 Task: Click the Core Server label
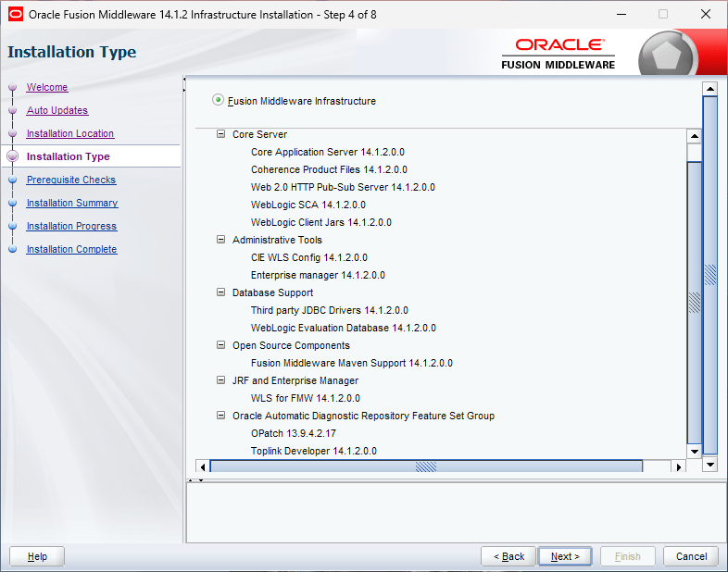pyautogui.click(x=259, y=134)
